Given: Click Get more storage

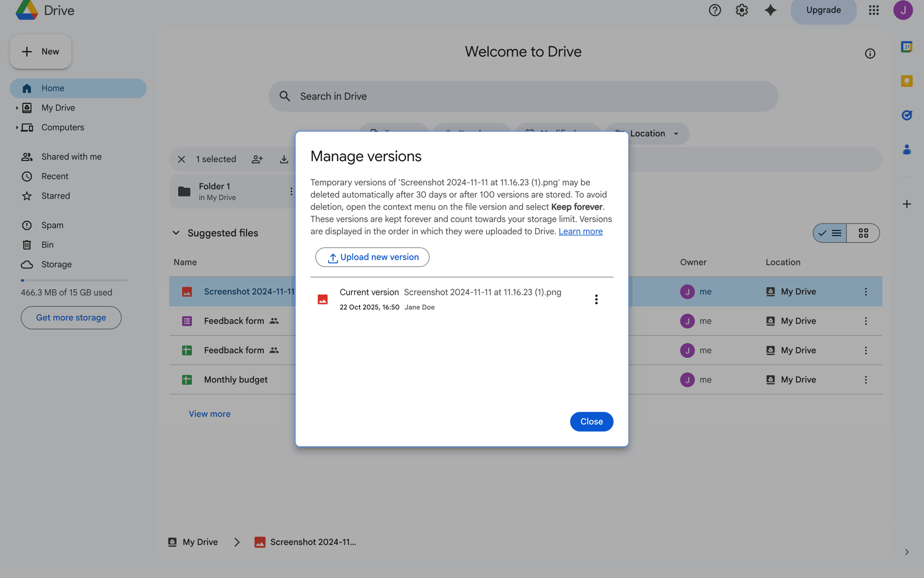Looking at the screenshot, I should pos(71,318).
